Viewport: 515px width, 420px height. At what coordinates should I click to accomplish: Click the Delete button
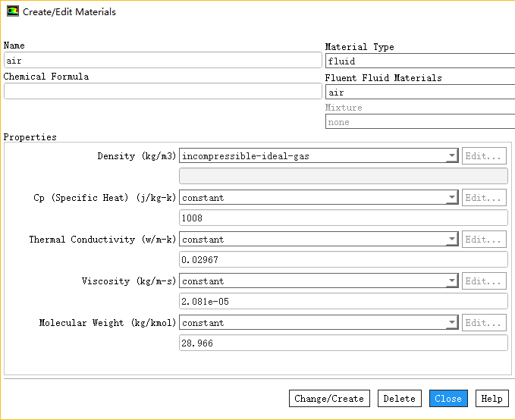coord(399,399)
